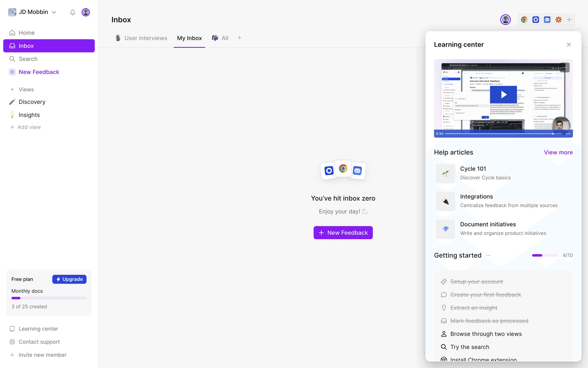Image resolution: width=588 pixels, height=368 pixels.
Task: Open Contact support in the sidebar
Action: point(39,342)
